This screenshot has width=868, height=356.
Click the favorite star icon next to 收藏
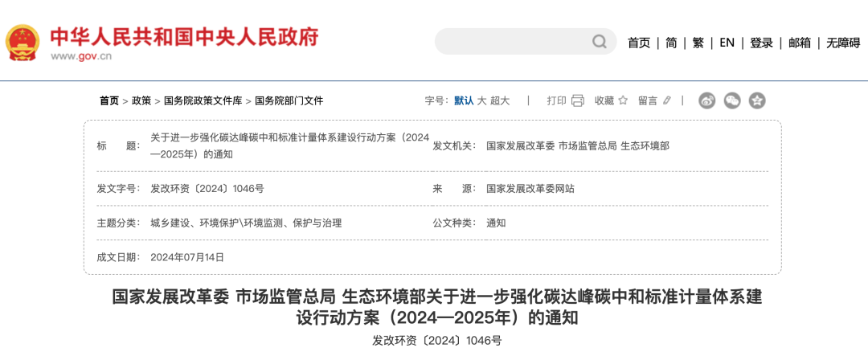[x=624, y=100]
